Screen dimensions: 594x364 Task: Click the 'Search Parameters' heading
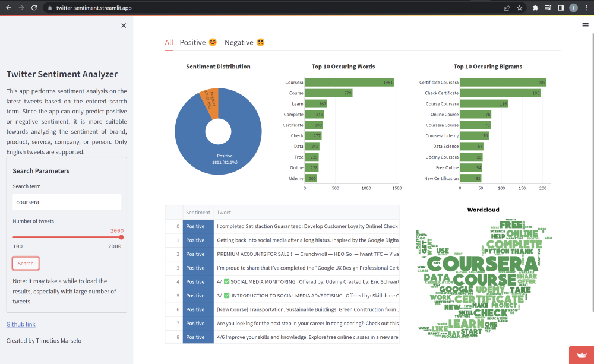[x=42, y=171]
